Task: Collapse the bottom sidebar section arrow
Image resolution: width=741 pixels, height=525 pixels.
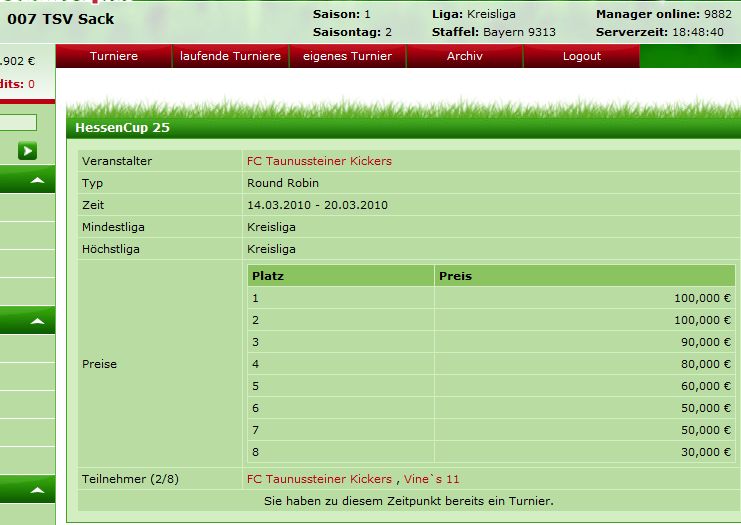Action: [37, 491]
